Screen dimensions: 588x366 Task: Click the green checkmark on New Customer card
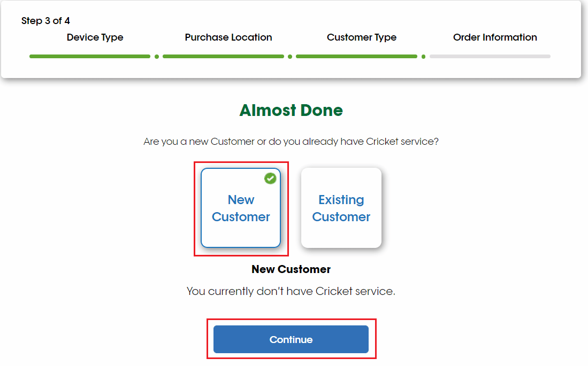271,178
